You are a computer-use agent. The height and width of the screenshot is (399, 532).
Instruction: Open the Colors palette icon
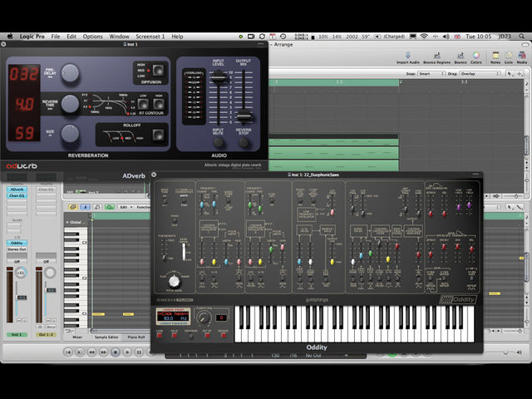pos(476,56)
